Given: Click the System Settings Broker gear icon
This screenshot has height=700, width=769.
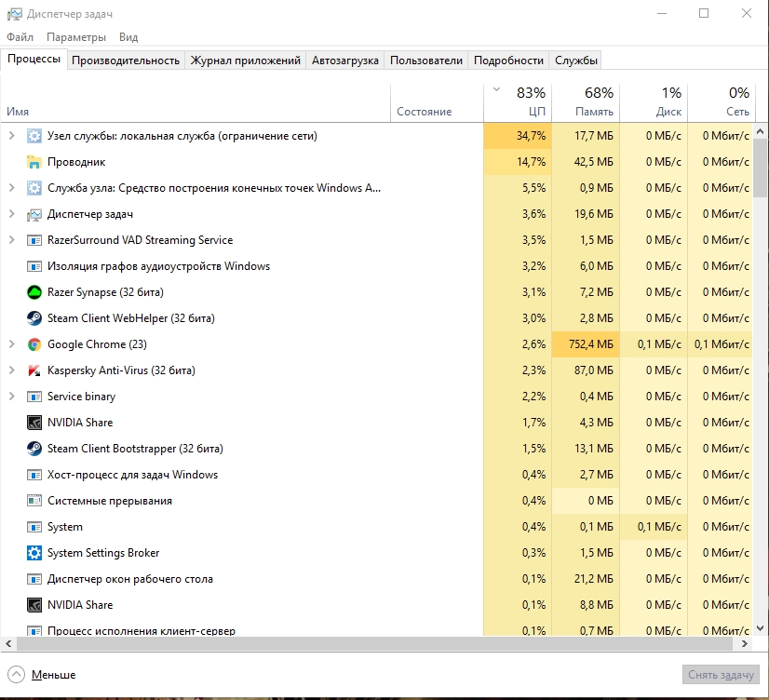Looking at the screenshot, I should [x=34, y=553].
